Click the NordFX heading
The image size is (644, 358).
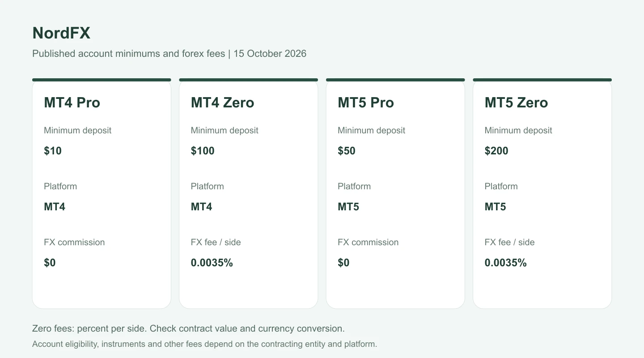[61, 33]
